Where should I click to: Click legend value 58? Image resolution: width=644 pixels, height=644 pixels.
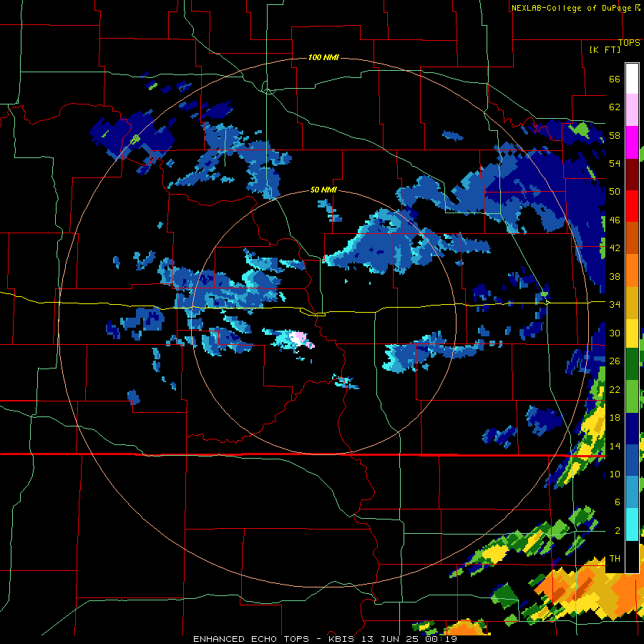pyautogui.click(x=615, y=135)
